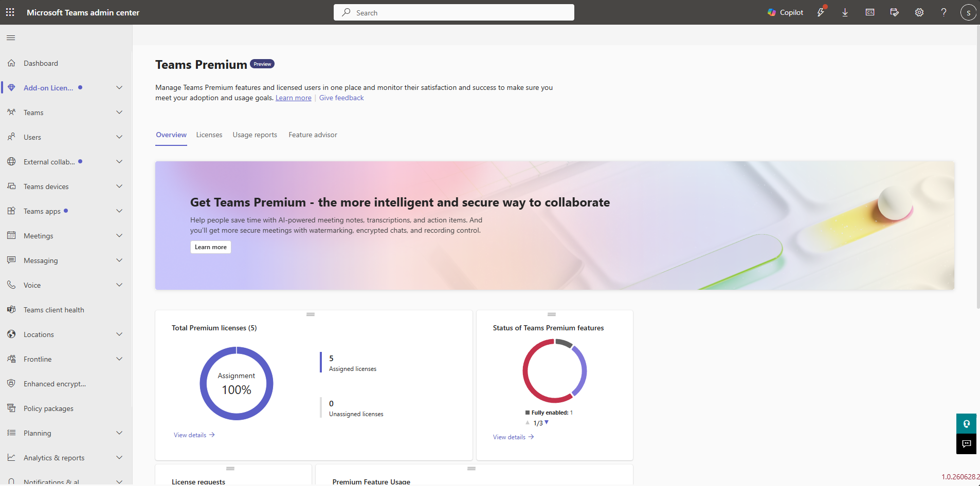980x486 pixels.
Task: Switch to the Usage reports tab
Action: point(255,135)
